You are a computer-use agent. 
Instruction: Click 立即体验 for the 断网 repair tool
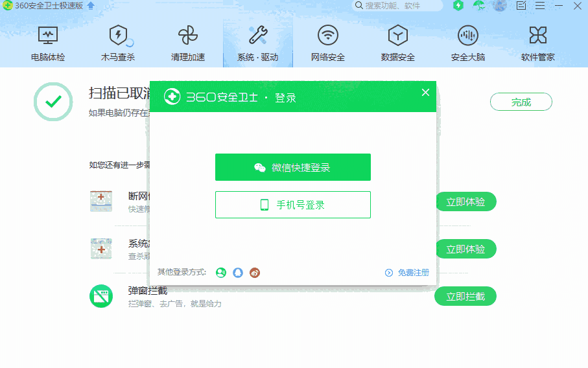[x=465, y=202]
